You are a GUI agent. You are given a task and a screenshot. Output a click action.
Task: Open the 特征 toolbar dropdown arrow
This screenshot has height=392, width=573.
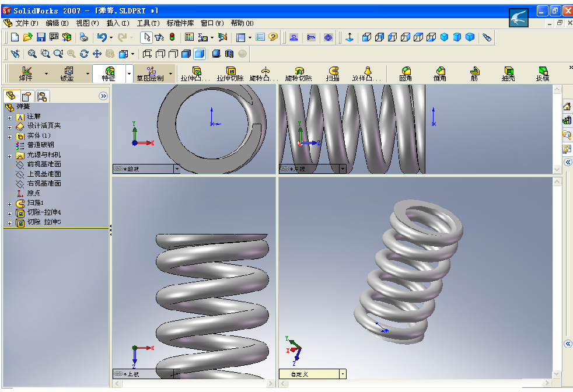click(129, 74)
